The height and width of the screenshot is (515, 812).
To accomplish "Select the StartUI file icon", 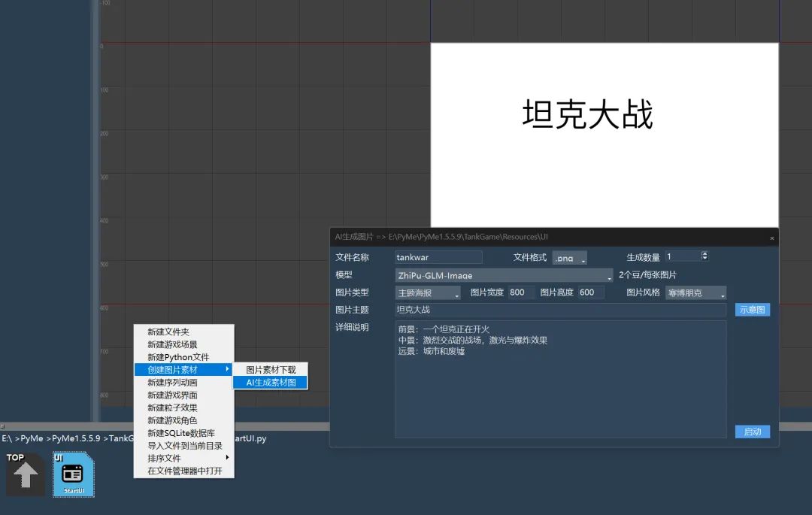I will click(x=74, y=474).
